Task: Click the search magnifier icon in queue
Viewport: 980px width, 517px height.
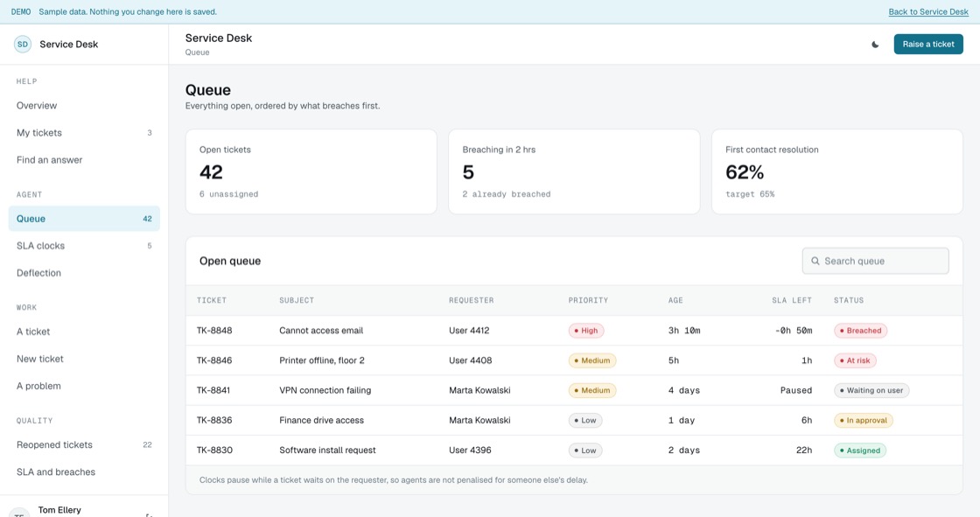Action: tap(815, 262)
